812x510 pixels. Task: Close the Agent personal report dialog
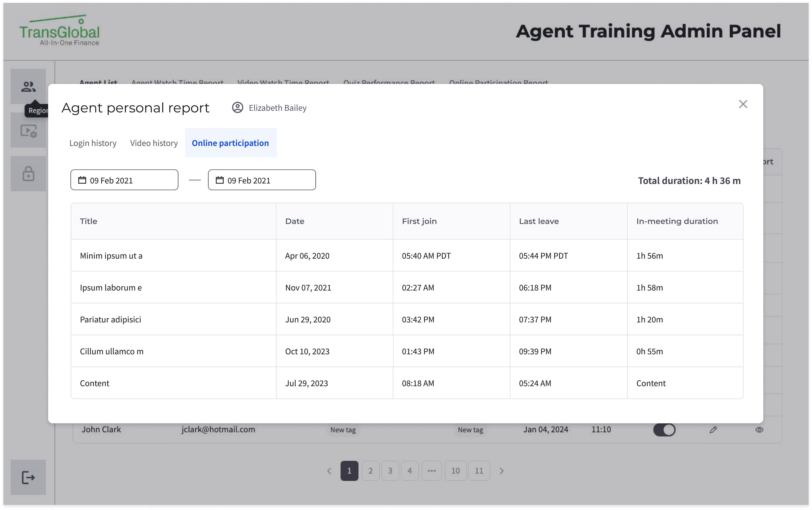click(743, 104)
